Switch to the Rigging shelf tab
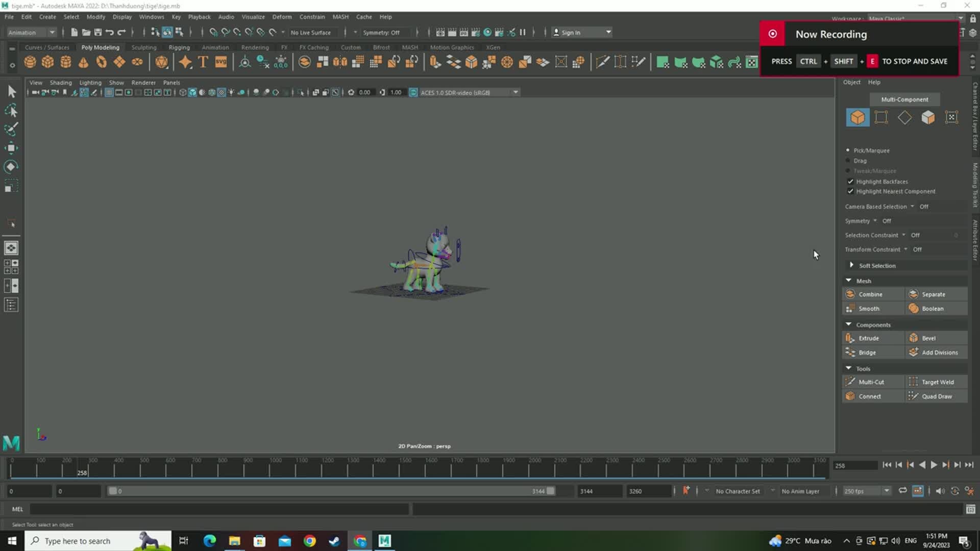The height and width of the screenshot is (551, 980). tap(179, 47)
